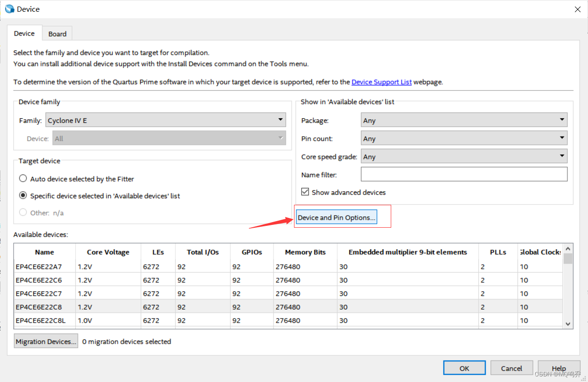Open the Package dropdown
Viewport: 588px width, 382px height.
click(x=464, y=120)
